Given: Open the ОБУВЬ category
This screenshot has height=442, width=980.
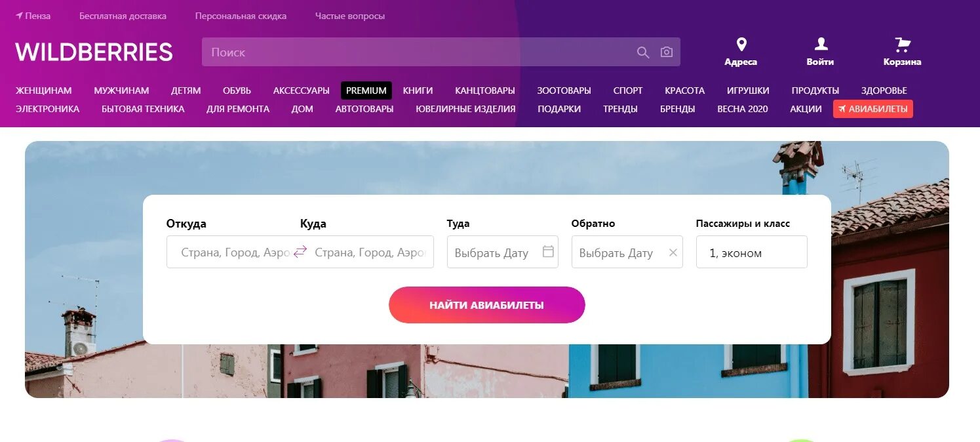Looking at the screenshot, I should coord(237,90).
